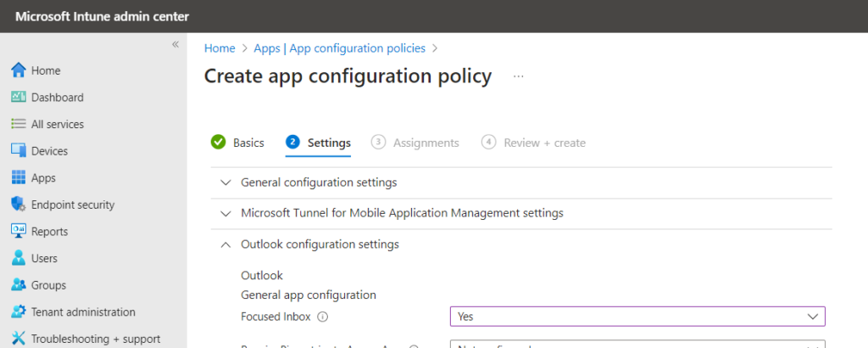868x348 pixels.
Task: Click the step 4 circle icon
Action: (488, 143)
